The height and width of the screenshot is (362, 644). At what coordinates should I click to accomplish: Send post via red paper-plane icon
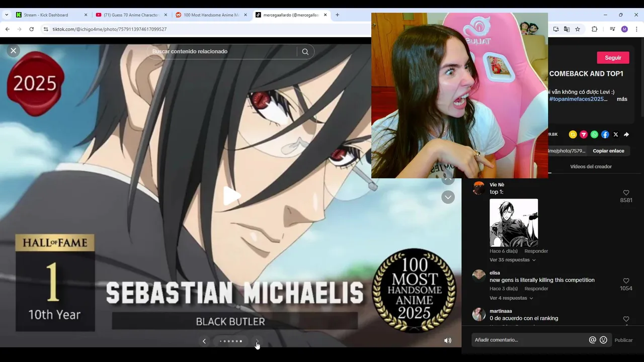[584, 134]
